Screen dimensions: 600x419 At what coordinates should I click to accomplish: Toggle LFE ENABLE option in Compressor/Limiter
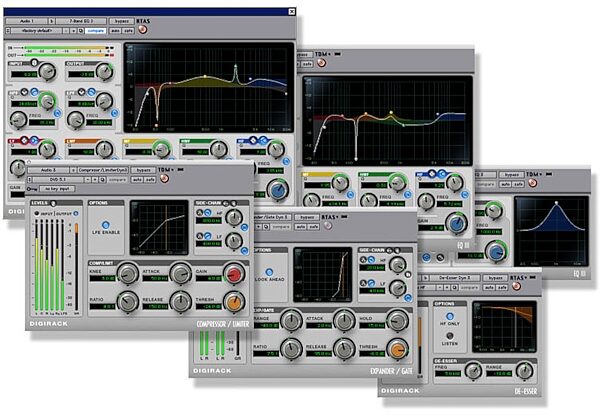tap(106, 225)
